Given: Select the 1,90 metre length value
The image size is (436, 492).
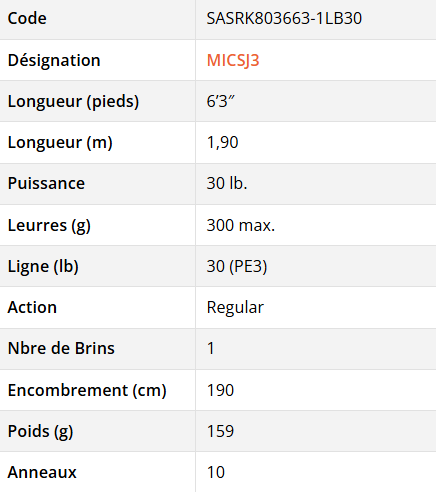Looking at the screenshot, I should (x=222, y=142).
